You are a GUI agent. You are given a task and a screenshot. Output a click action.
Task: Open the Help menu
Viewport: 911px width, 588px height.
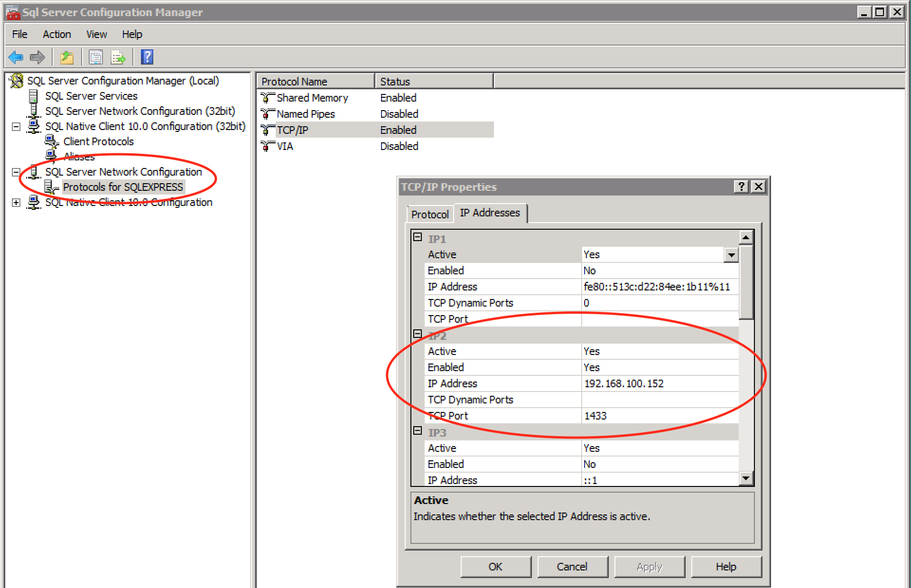[132, 34]
